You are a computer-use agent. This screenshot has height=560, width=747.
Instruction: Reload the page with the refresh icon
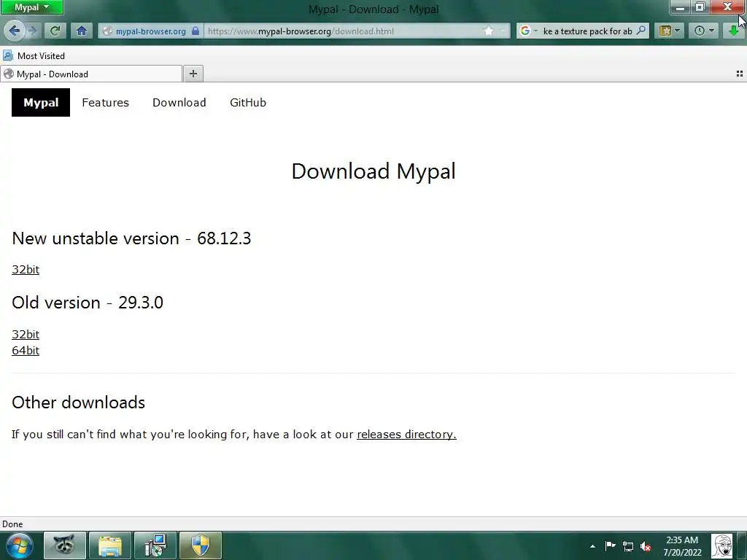coord(55,31)
